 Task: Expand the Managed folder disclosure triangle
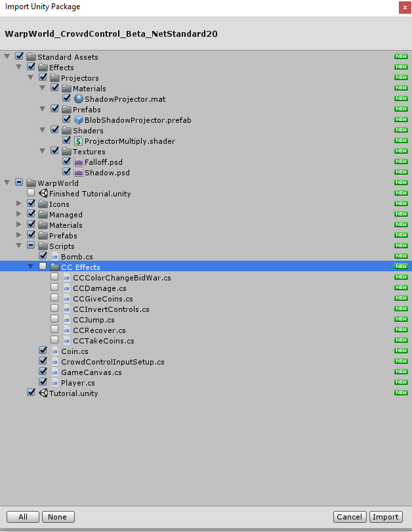19,215
